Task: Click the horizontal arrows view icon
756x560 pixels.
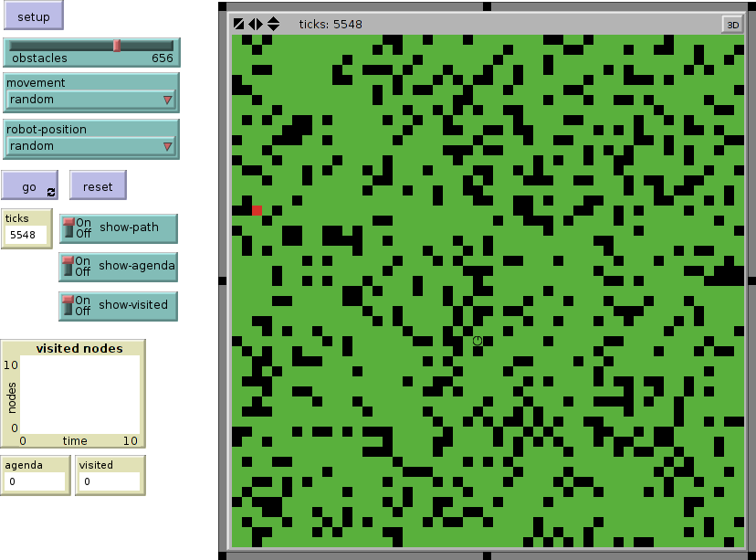Action: click(x=256, y=24)
